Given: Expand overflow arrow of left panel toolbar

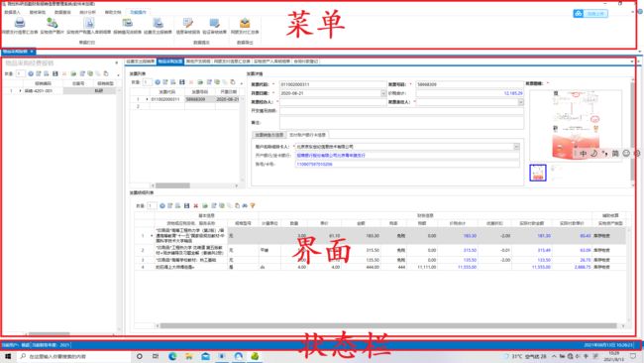Looking at the screenshot, I should (118, 74).
